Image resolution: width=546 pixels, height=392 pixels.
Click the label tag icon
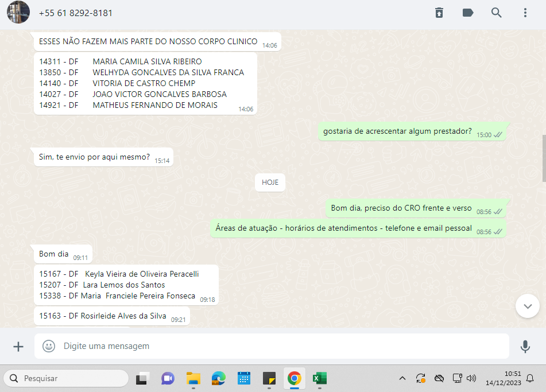pyautogui.click(x=468, y=13)
